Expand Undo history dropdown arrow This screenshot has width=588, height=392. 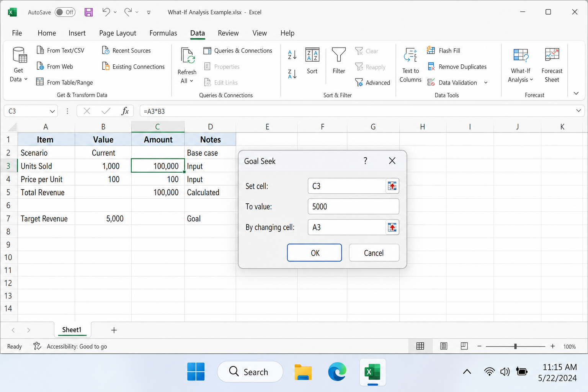coord(115,12)
